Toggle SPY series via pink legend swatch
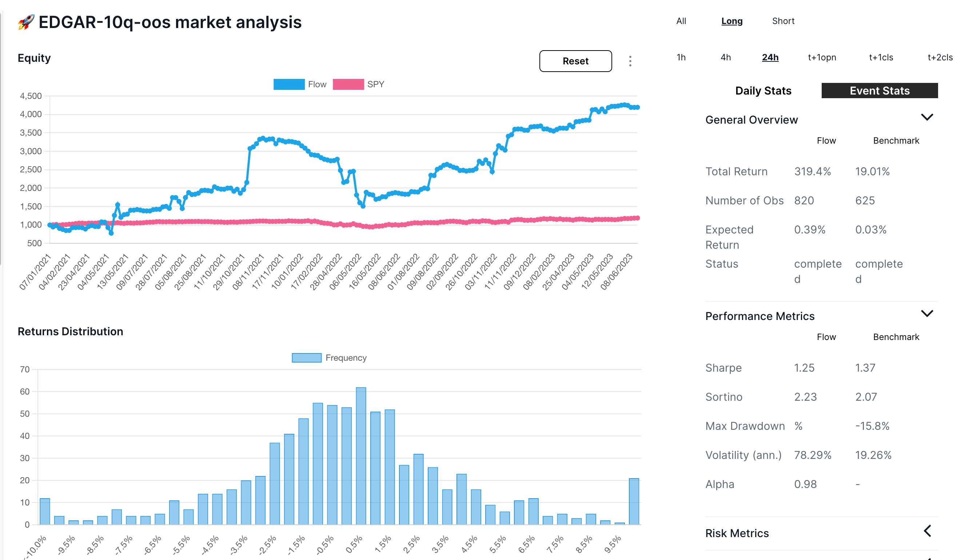This screenshot has height=560, width=969. (348, 85)
